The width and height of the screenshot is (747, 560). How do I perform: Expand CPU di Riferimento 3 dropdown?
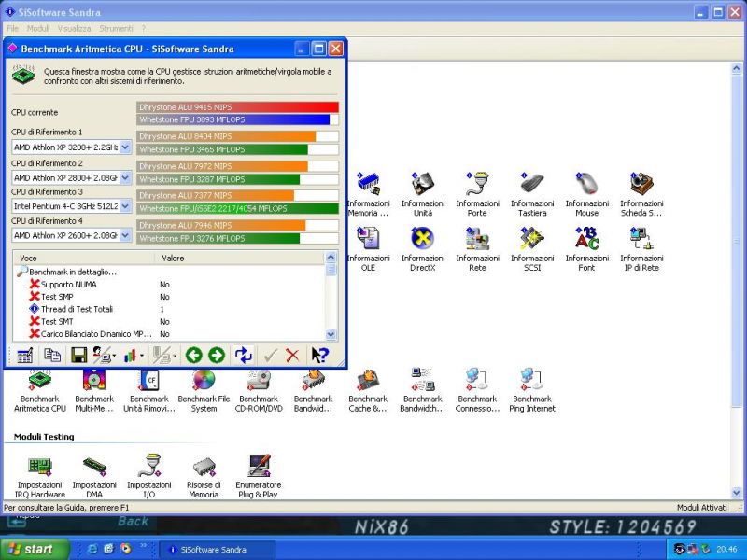(x=125, y=206)
